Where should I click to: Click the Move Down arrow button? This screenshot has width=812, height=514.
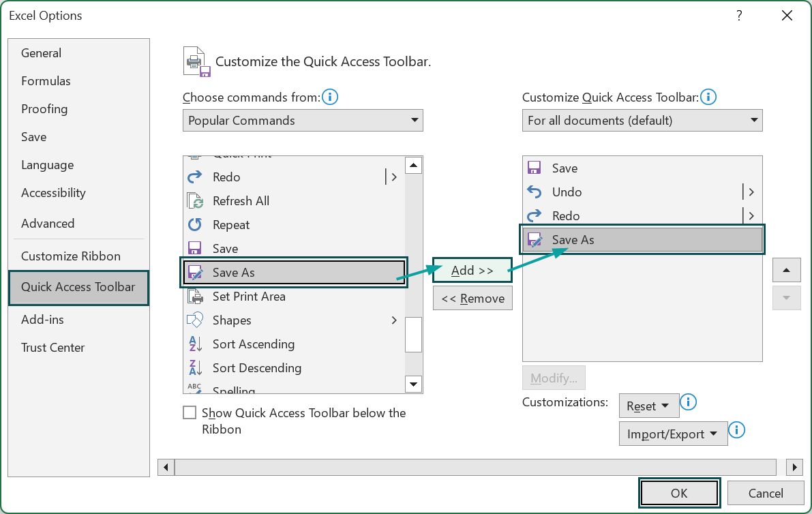click(787, 298)
